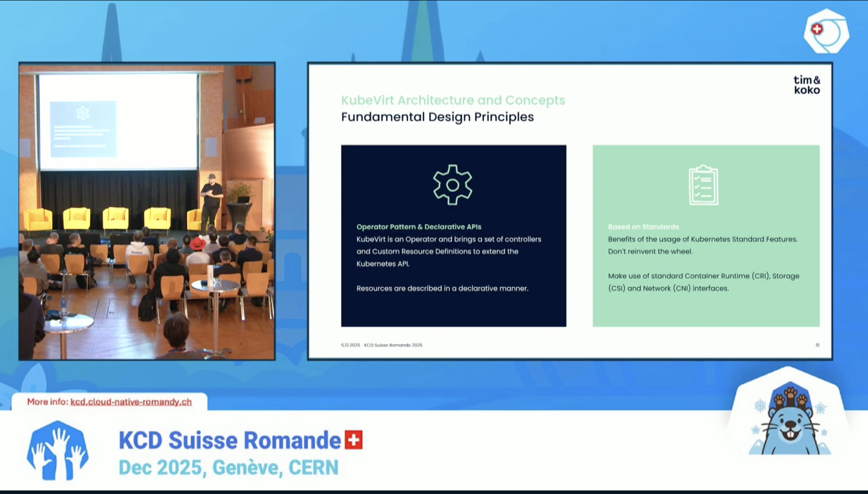Image resolution: width=868 pixels, height=494 pixels.
Task: Click the raised hands Kubernetes logo
Action: [58, 451]
